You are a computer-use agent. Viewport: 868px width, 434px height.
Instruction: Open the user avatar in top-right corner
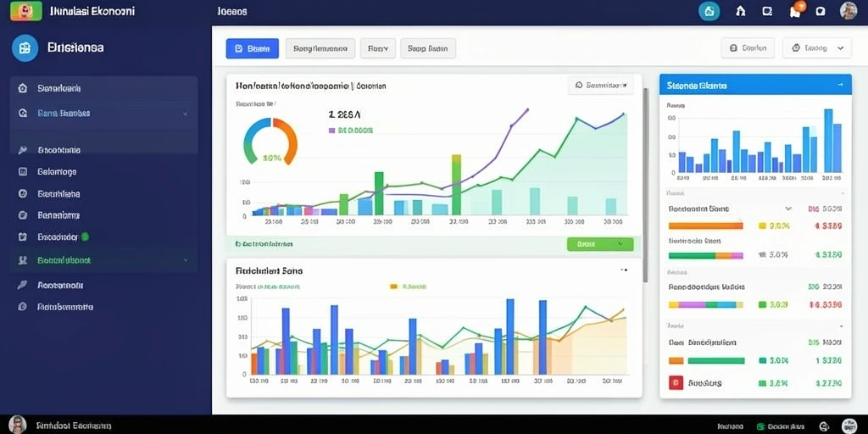tap(848, 10)
